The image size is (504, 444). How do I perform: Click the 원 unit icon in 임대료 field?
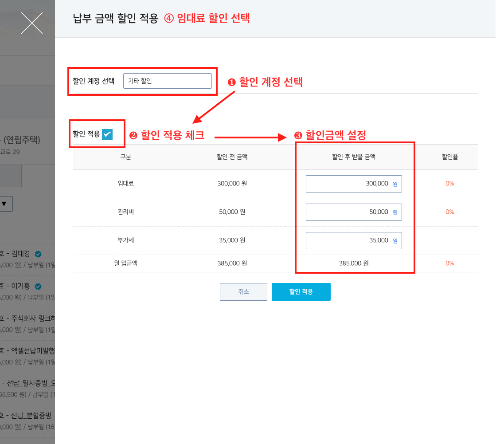pyautogui.click(x=395, y=184)
